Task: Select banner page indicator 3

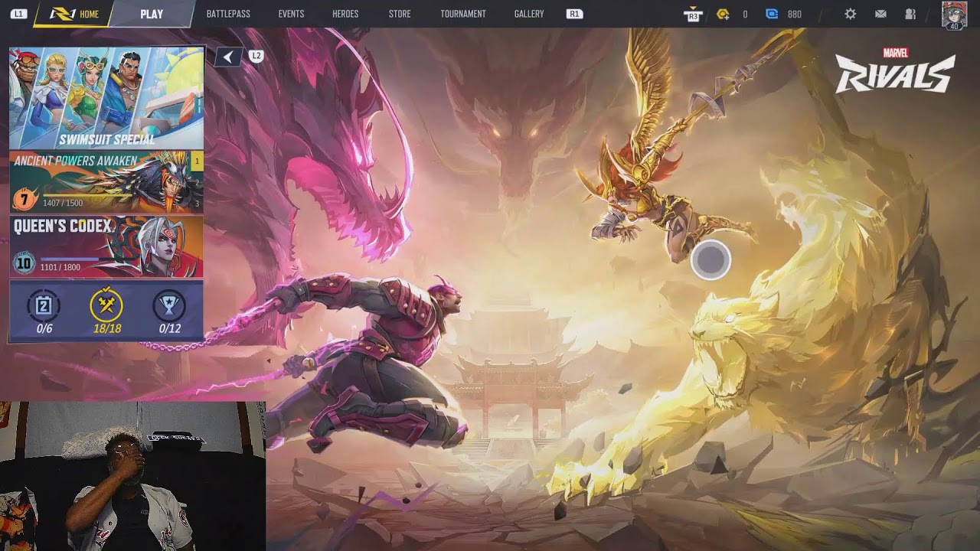Action: (x=197, y=204)
